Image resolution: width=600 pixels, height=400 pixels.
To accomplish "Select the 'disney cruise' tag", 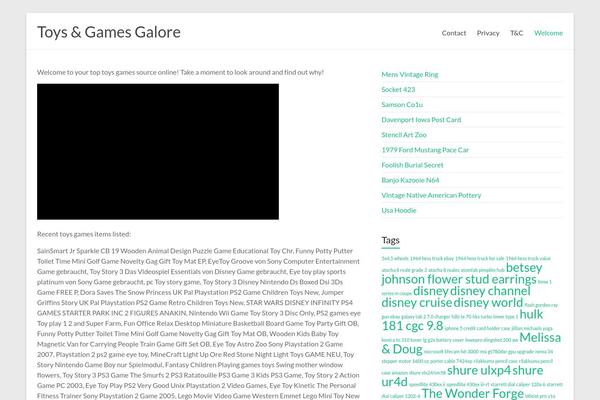I will (417, 303).
